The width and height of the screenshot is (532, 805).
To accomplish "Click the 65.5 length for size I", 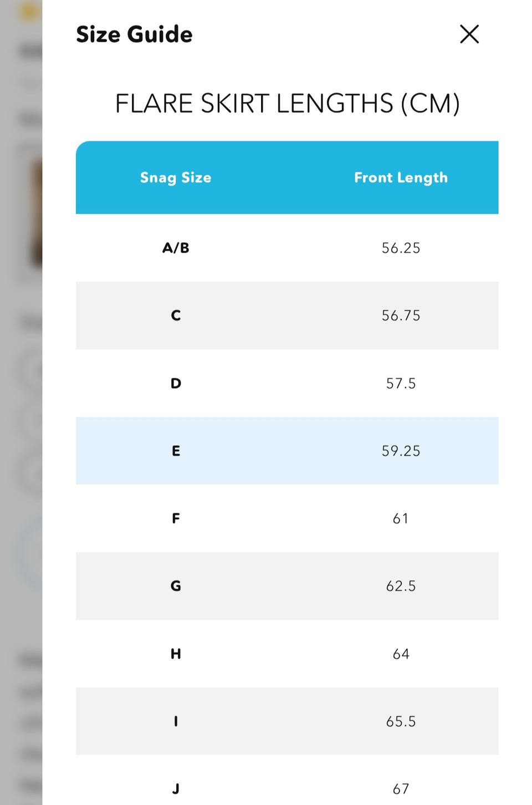I will (x=401, y=721).
